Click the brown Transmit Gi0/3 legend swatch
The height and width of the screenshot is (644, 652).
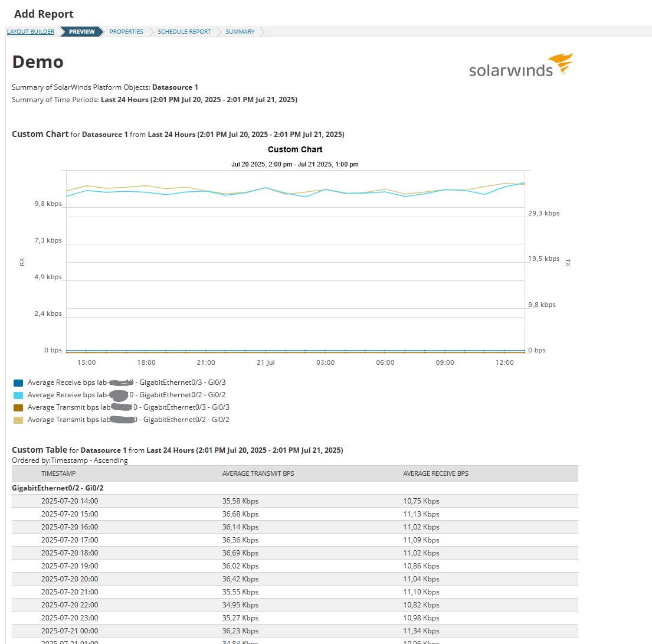[18, 408]
